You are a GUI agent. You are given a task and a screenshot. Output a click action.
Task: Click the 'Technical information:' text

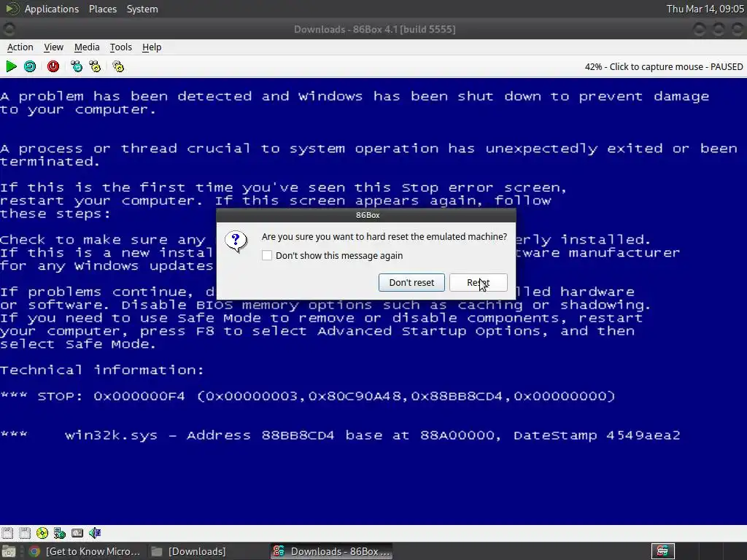tap(102, 370)
